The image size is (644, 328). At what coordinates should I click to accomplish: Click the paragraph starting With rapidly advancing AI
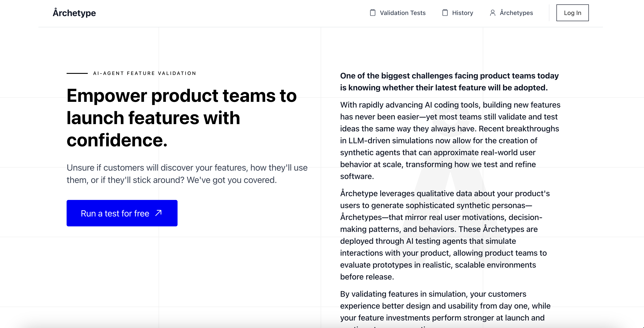(450, 140)
